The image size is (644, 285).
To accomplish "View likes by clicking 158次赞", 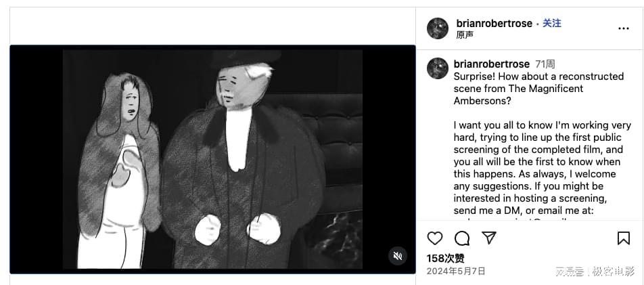I will (x=446, y=259).
